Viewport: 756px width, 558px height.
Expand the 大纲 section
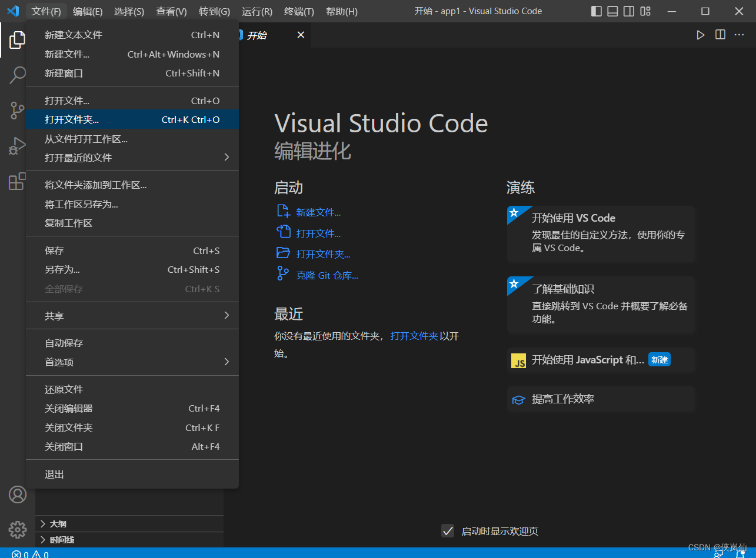click(129, 523)
